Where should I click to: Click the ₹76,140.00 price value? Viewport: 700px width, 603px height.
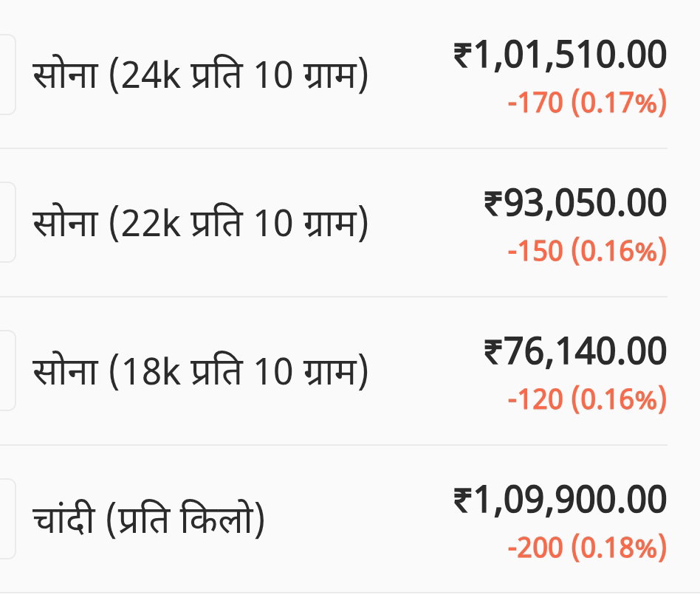click(575, 351)
